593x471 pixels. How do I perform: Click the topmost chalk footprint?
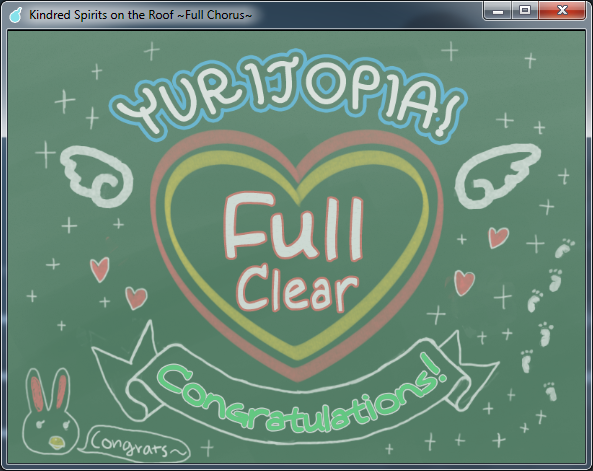[565, 248]
